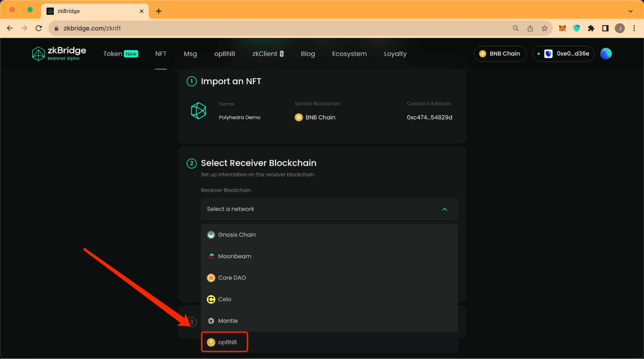
Task: Open the MetaMask fox extension
Action: tap(562, 28)
